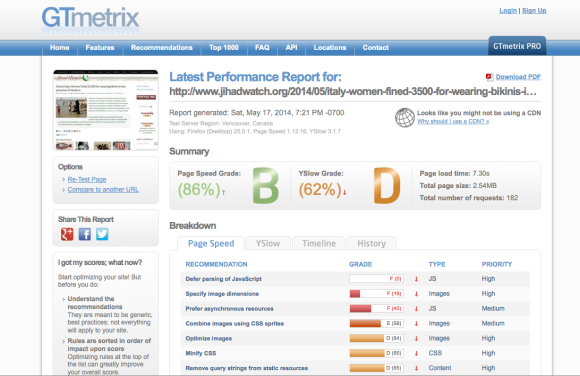Click the F (0) grade bar
This screenshot has height=376, width=580.
tap(377, 279)
